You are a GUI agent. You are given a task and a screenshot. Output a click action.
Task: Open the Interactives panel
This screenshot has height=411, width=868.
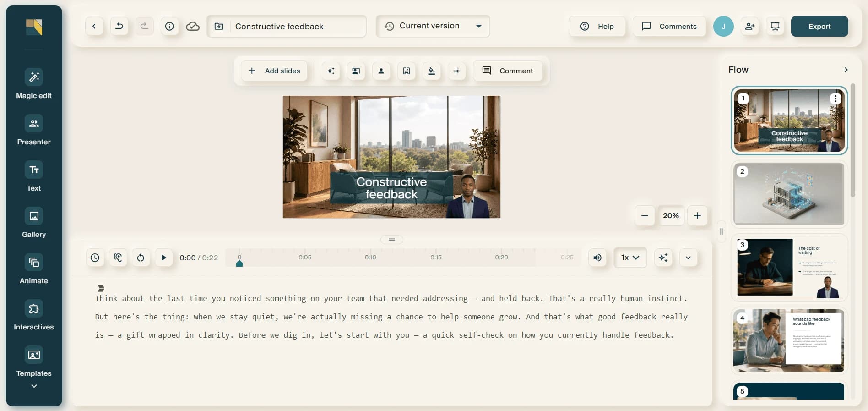tap(34, 315)
